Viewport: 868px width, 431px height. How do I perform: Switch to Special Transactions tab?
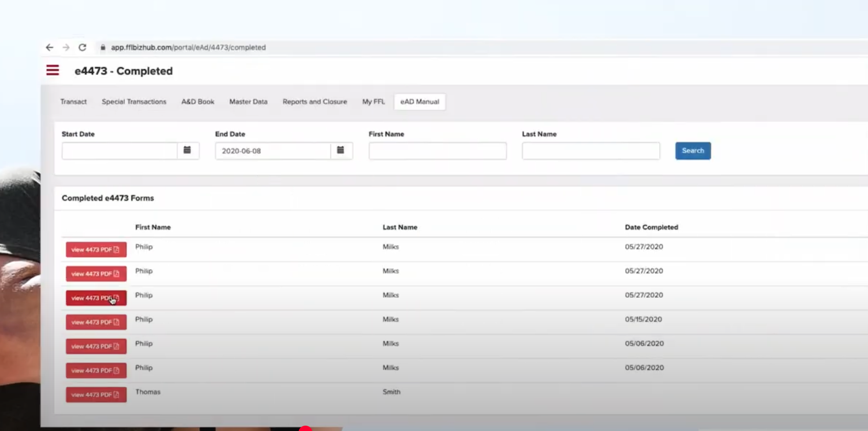[134, 102]
